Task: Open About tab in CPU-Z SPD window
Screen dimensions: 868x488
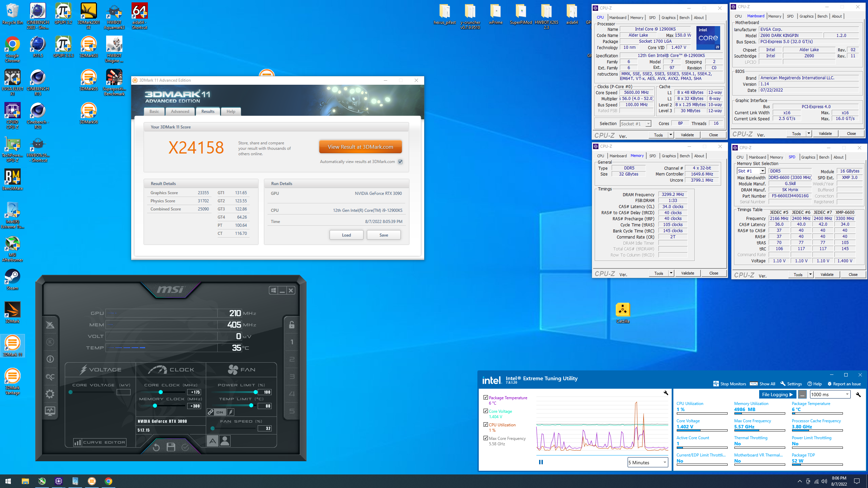Action: 838,157
